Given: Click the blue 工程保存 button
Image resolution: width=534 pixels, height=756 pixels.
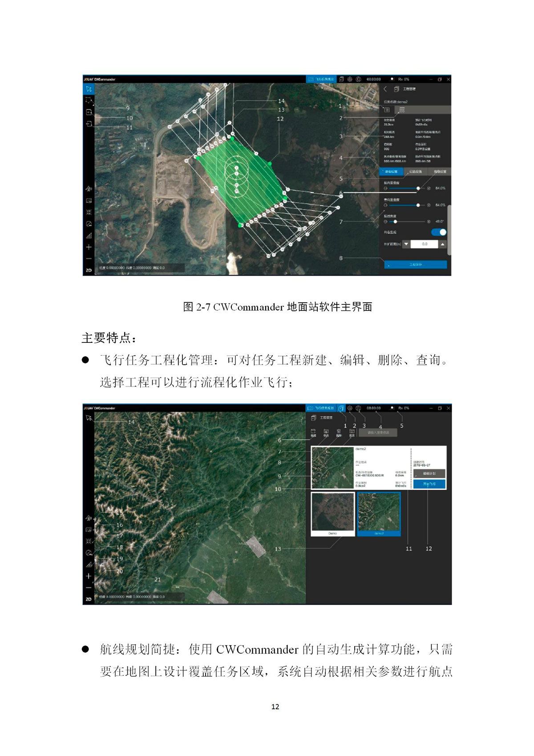Looking at the screenshot, I should [x=415, y=264].
